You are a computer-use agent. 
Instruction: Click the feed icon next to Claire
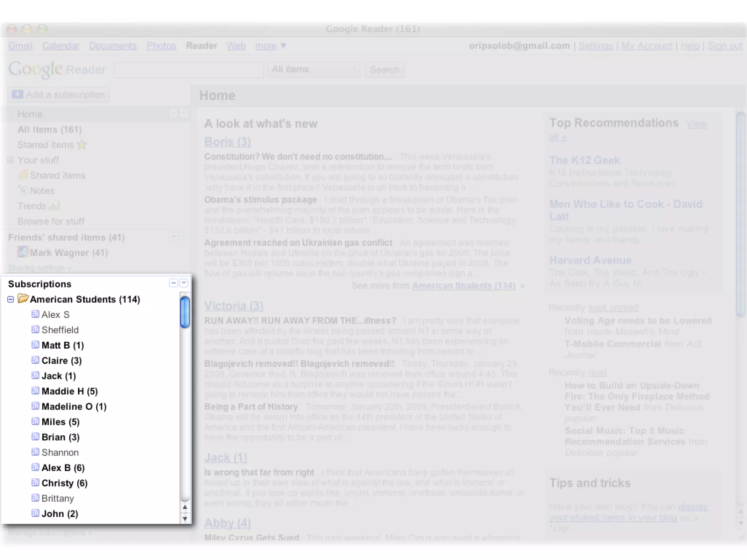click(35, 360)
